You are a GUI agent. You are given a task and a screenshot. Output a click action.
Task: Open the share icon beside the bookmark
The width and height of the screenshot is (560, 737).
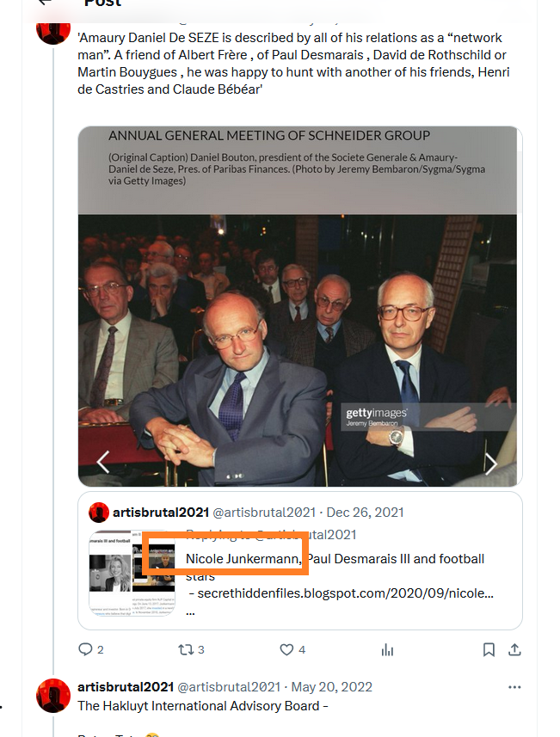(x=515, y=649)
